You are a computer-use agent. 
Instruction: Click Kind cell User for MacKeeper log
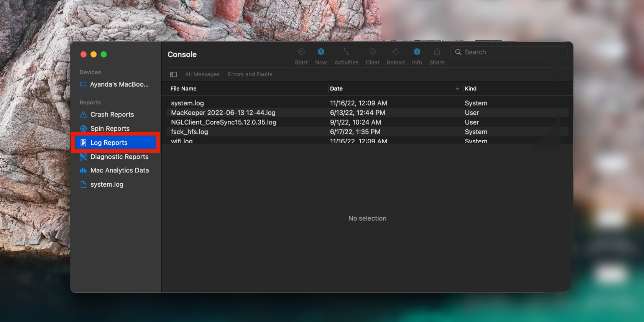[472, 113]
